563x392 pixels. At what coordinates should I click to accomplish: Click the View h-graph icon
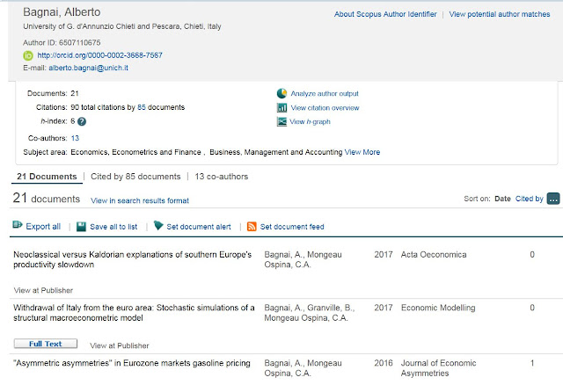pos(281,121)
